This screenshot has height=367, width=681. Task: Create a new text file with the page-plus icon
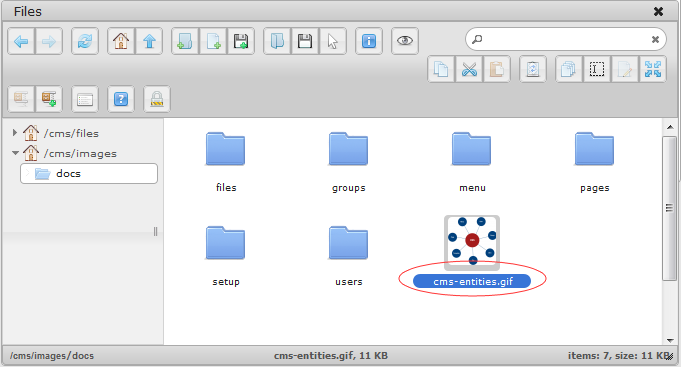click(x=213, y=41)
